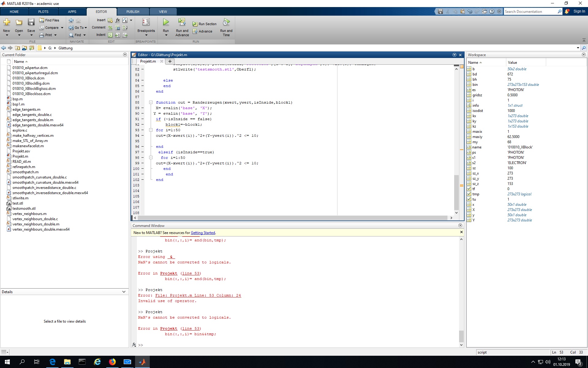Click the green Run button
This screenshot has width=588, height=368.
[166, 22]
